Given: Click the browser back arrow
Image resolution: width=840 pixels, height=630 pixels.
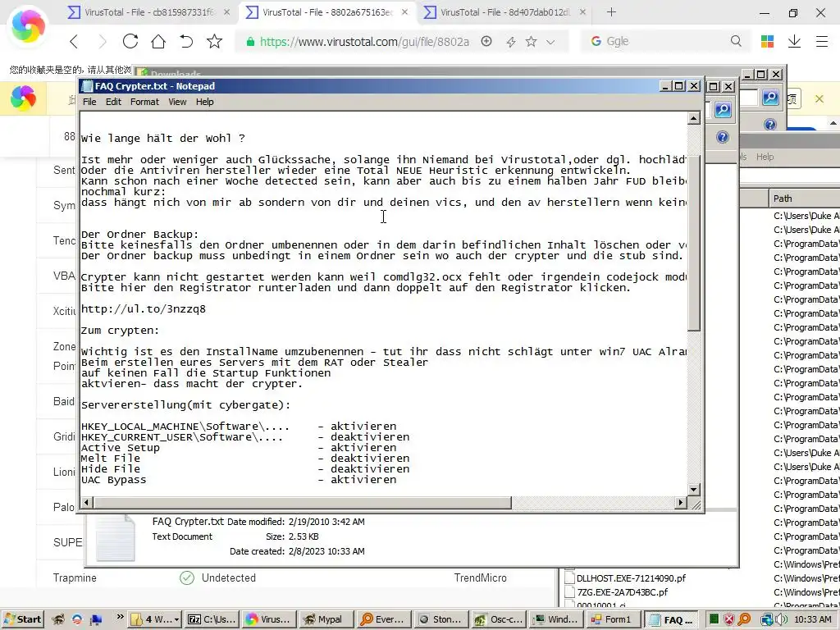Looking at the screenshot, I should pyautogui.click(x=74, y=41).
